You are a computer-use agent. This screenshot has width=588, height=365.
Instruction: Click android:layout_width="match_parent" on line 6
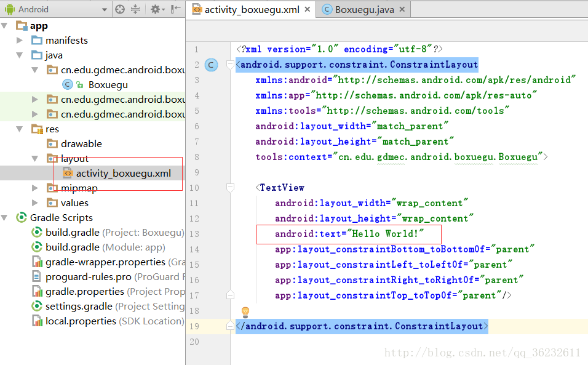pos(352,126)
